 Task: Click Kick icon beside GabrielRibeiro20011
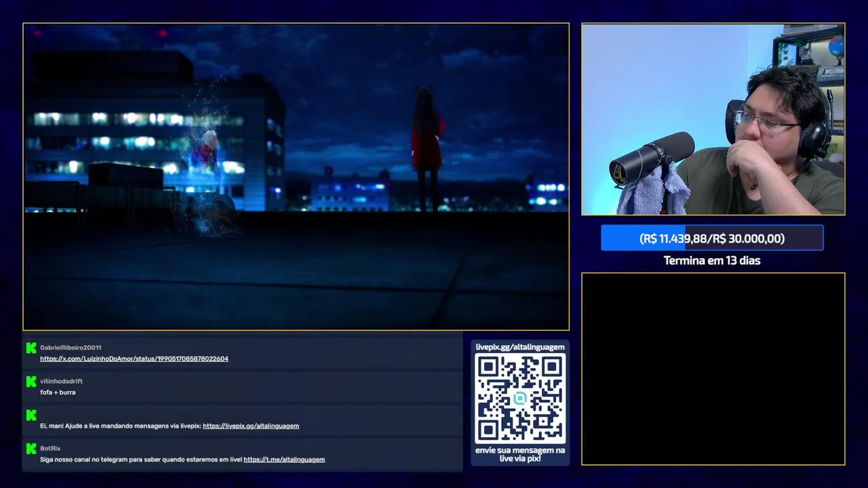point(31,348)
